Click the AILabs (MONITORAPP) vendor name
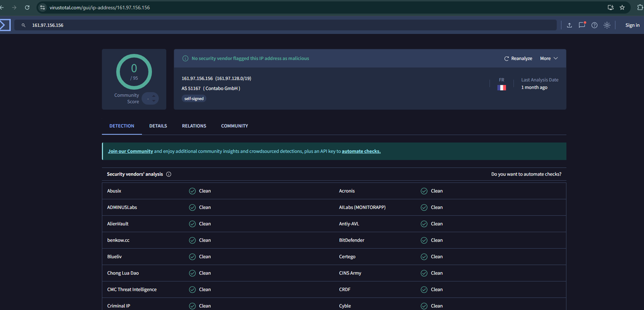The height and width of the screenshot is (310, 644). pyautogui.click(x=362, y=207)
